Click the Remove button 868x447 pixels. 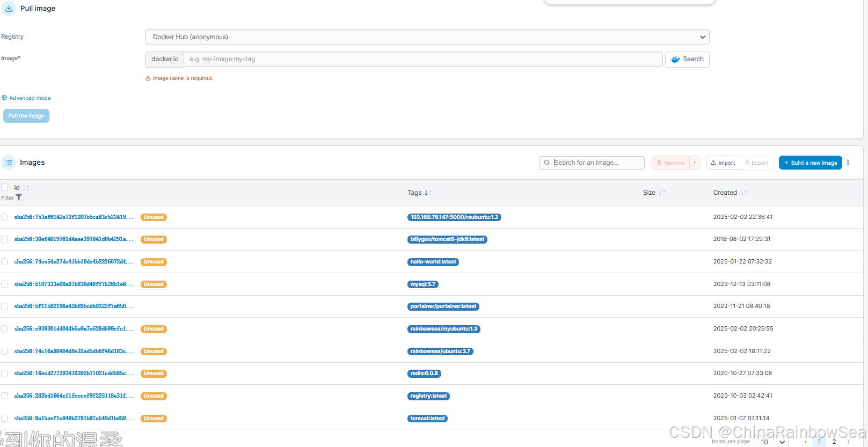pos(670,163)
